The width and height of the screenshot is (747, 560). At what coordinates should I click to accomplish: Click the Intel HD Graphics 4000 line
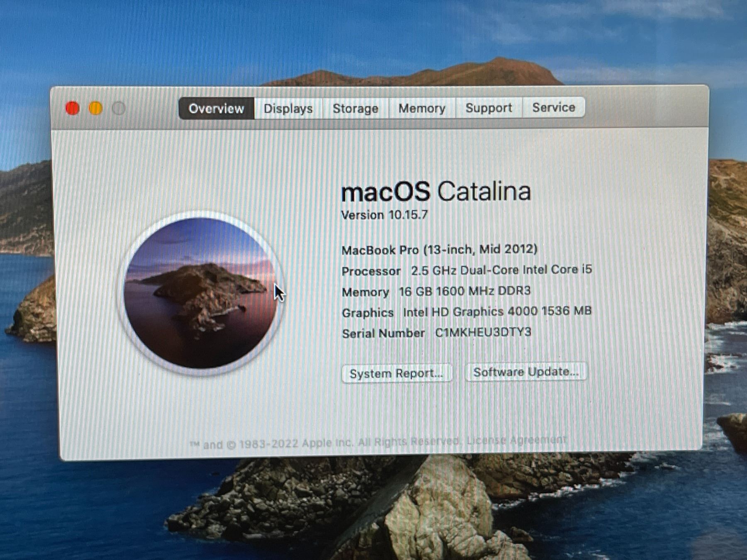coord(466,312)
